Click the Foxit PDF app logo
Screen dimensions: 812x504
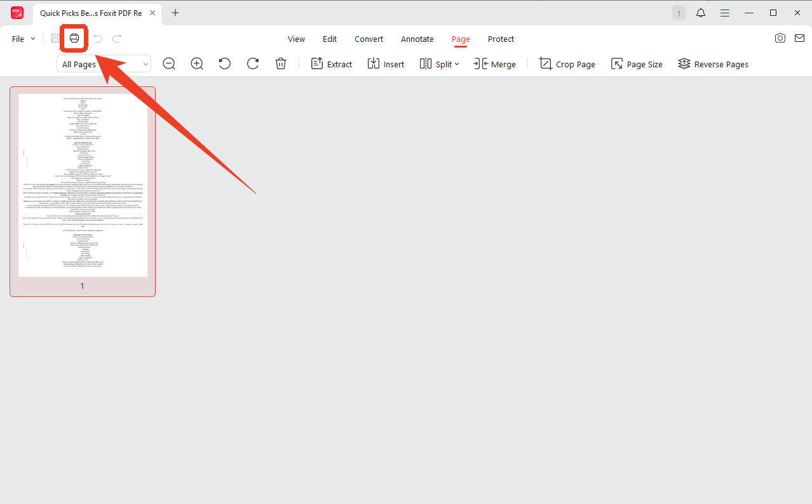(17, 13)
